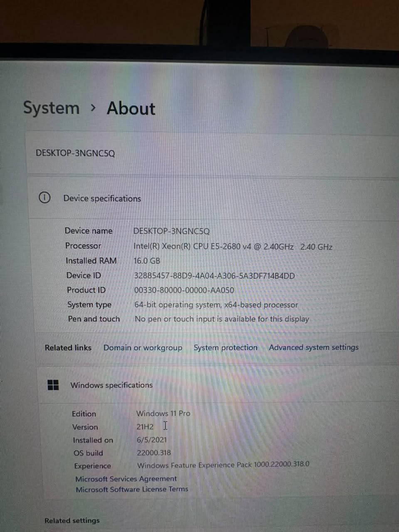Click the Windows logo icon

(53, 385)
